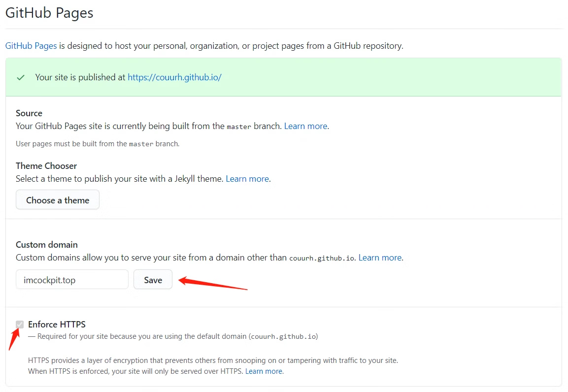Click the Source section heading
Viewport: 568px width, 392px height.
[x=29, y=113]
